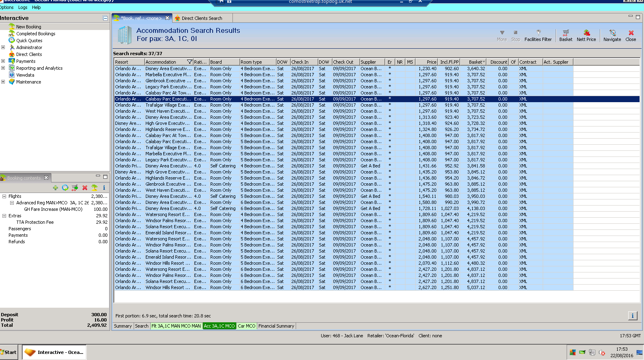Collapse the Advanced Reg MAN>MCO node
Image resolution: width=644 pixels, height=360 pixels.
coord(12,203)
